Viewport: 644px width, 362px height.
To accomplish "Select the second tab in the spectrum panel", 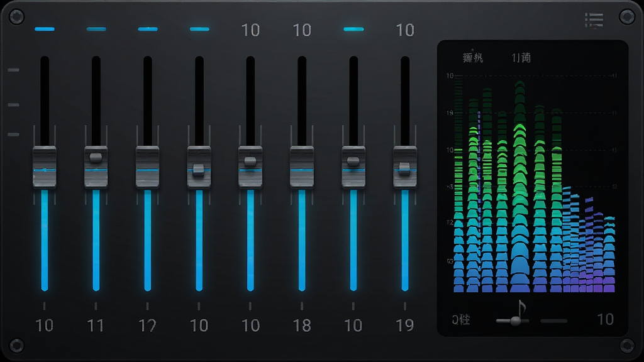I will pyautogui.click(x=521, y=58).
